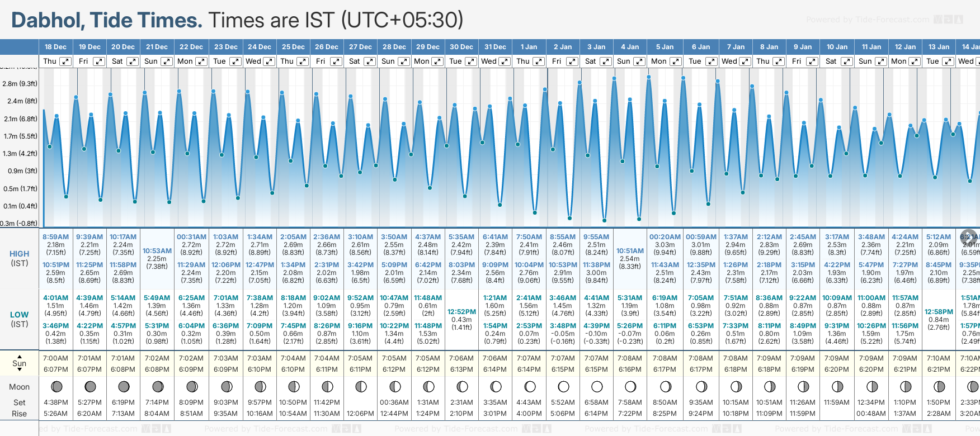Select the 25 Dec date header
This screenshot has height=436, width=980.
coord(293,47)
